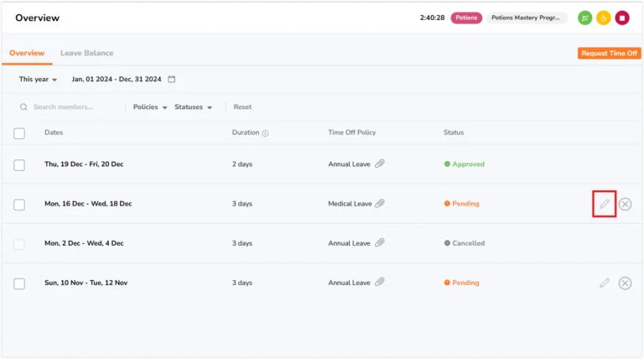Viewport: 644px width, 359px height.
Task: Click the Time Off Policy column header
Action: [x=352, y=133]
